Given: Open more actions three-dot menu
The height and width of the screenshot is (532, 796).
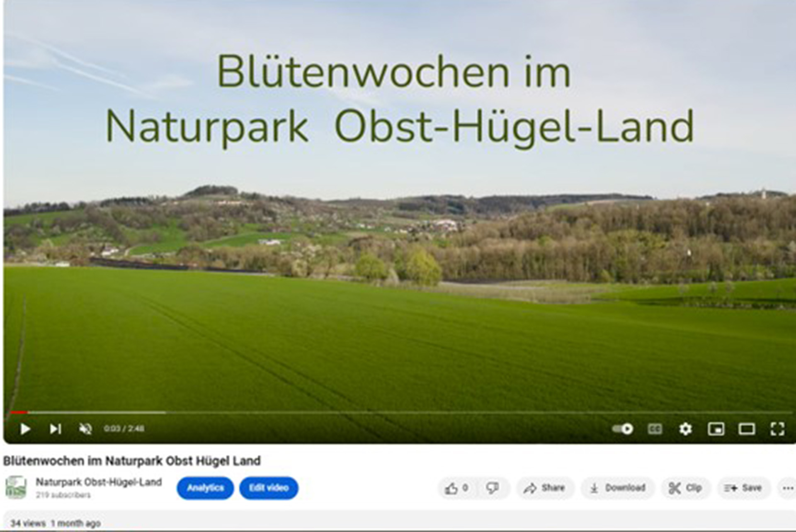Looking at the screenshot, I should coord(788,488).
